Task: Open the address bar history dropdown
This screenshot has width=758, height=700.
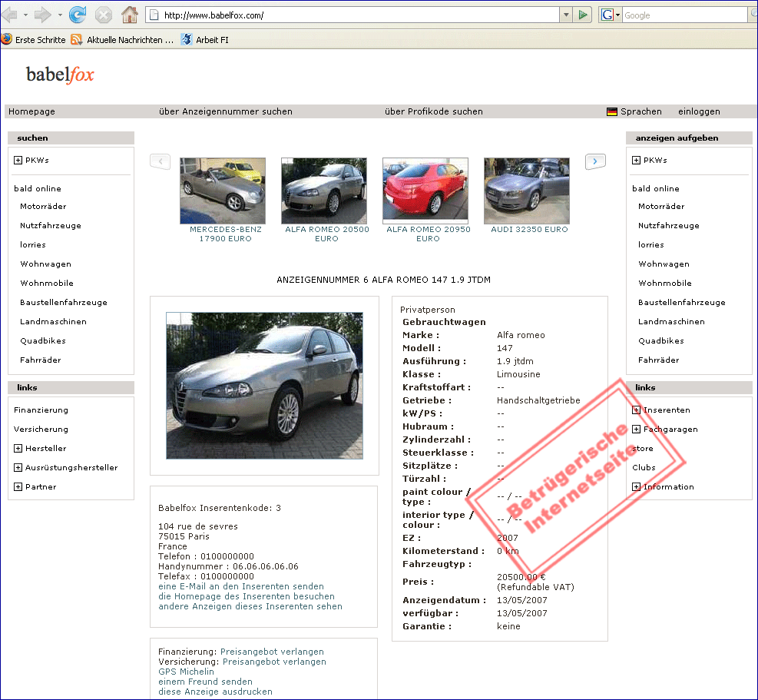Action: point(566,15)
